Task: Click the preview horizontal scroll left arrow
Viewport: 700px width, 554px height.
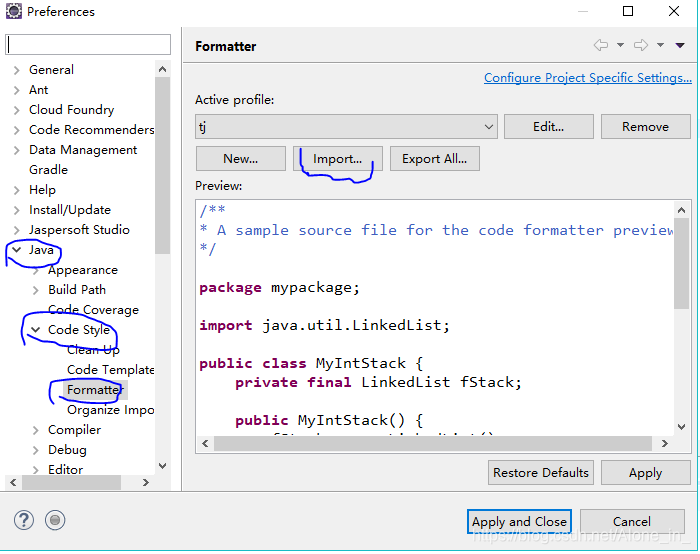Action: [205, 443]
